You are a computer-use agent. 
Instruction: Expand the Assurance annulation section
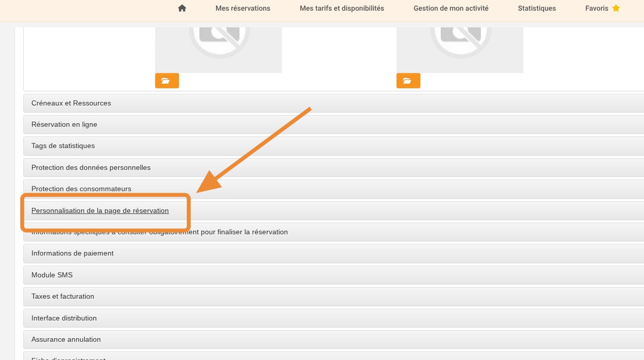[334, 339]
